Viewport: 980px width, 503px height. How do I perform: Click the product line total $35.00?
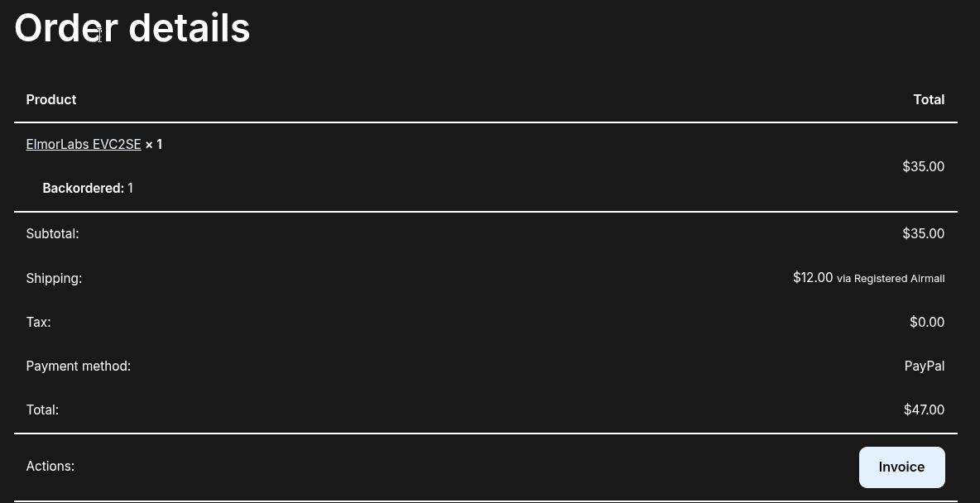(x=923, y=167)
